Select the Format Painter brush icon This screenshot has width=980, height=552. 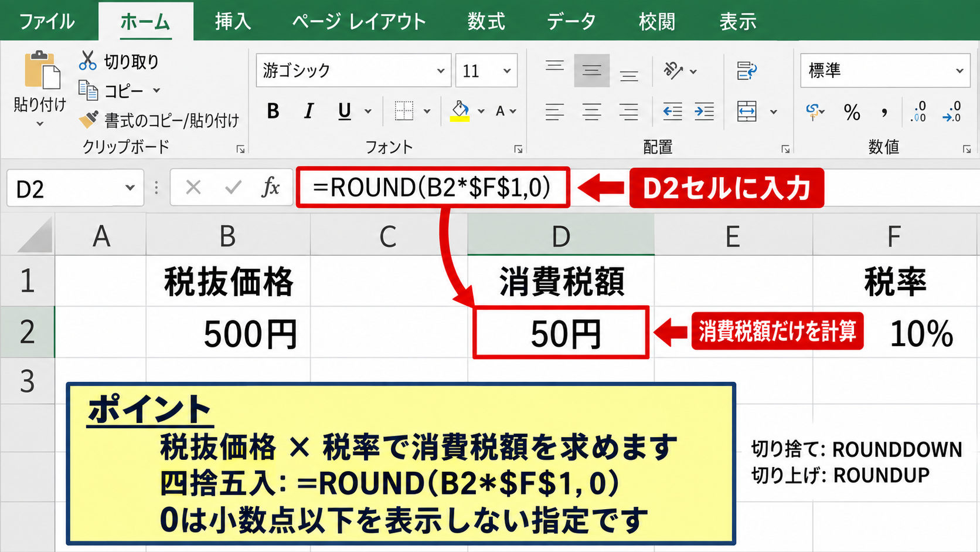coord(89,120)
